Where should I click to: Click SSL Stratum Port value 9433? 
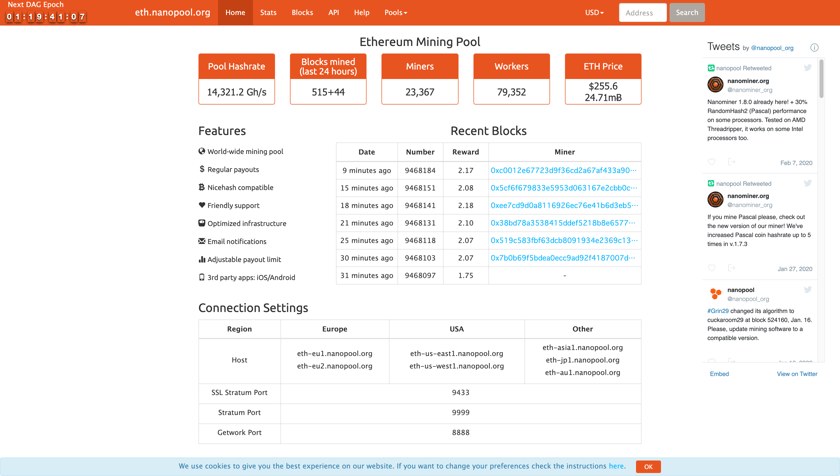pyautogui.click(x=460, y=392)
